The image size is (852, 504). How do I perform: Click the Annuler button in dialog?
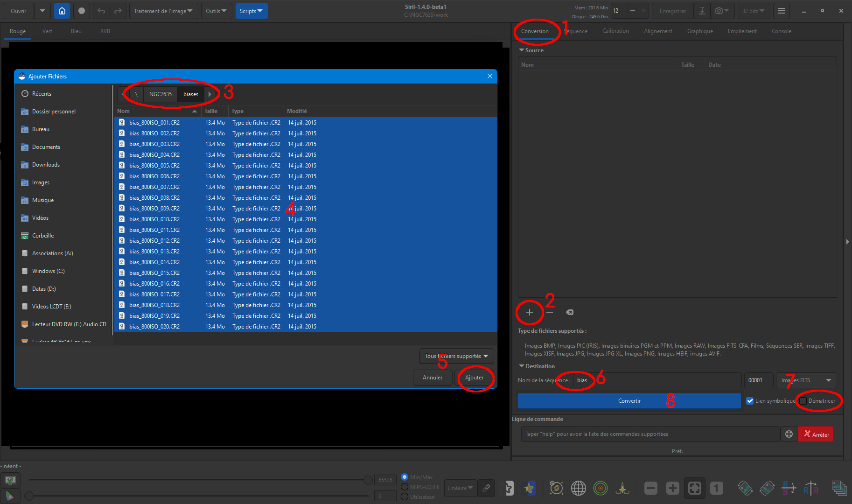click(433, 378)
